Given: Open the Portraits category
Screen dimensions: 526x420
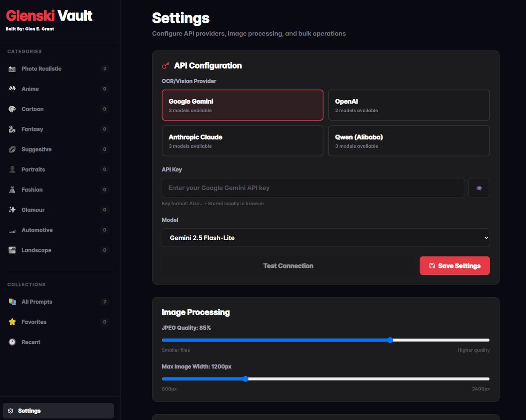Looking at the screenshot, I should [58, 169].
